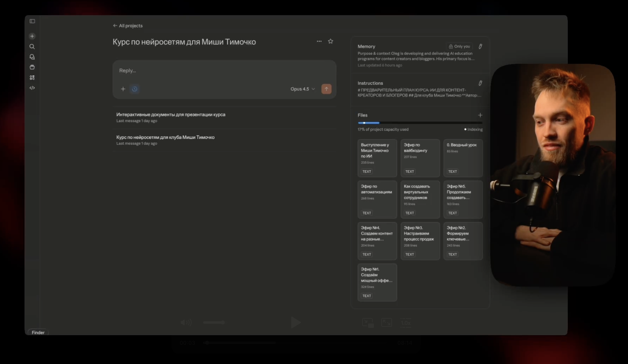Image resolution: width=628 pixels, height=364 pixels.
Task: Open file 'Эфир по вайбкодингу'
Action: coord(420,158)
